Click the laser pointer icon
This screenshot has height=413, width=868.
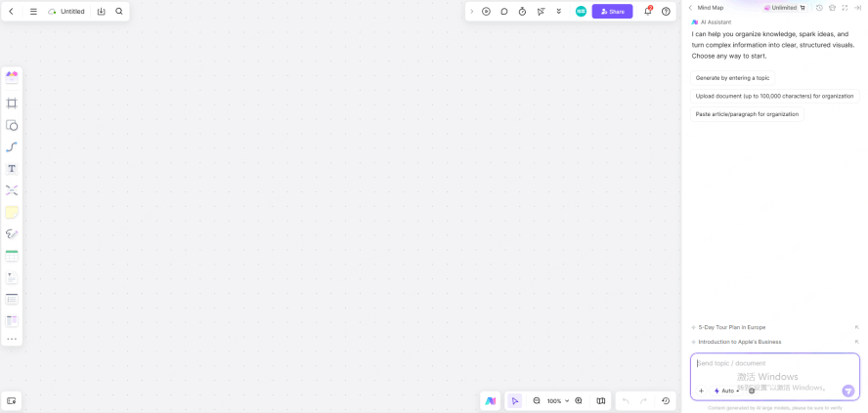click(x=541, y=11)
